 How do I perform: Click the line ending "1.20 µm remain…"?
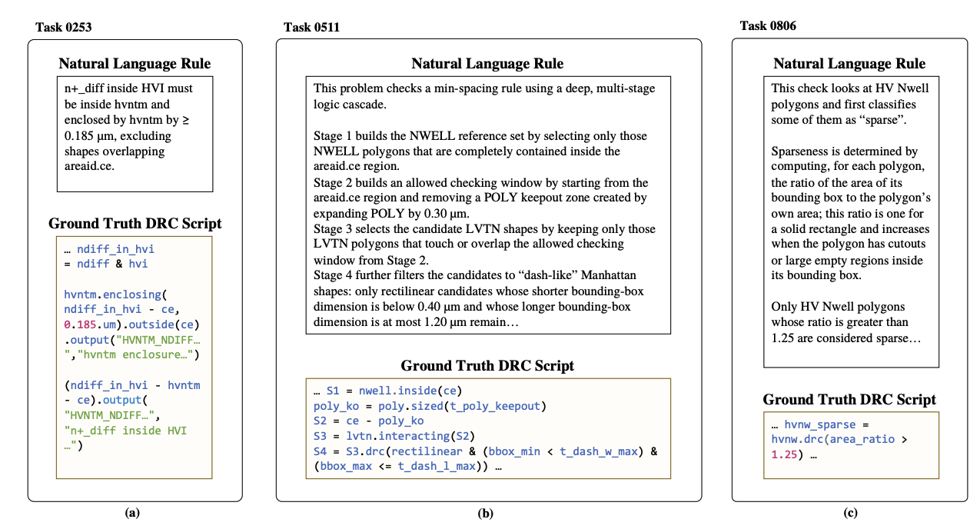[417, 321]
